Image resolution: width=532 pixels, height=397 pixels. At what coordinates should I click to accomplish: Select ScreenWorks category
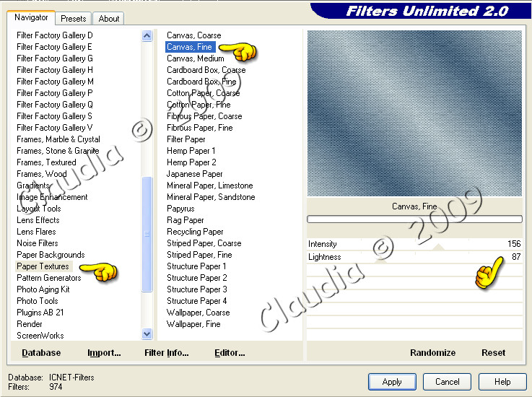(40, 336)
